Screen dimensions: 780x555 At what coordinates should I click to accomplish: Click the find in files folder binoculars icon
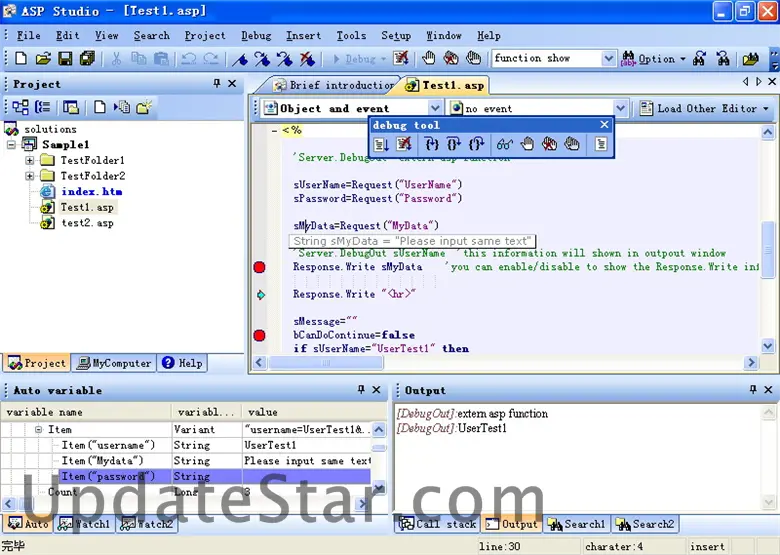point(750,59)
